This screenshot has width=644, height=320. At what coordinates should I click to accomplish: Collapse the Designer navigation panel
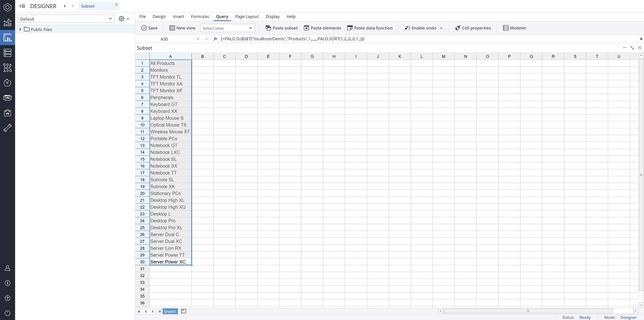point(22,6)
